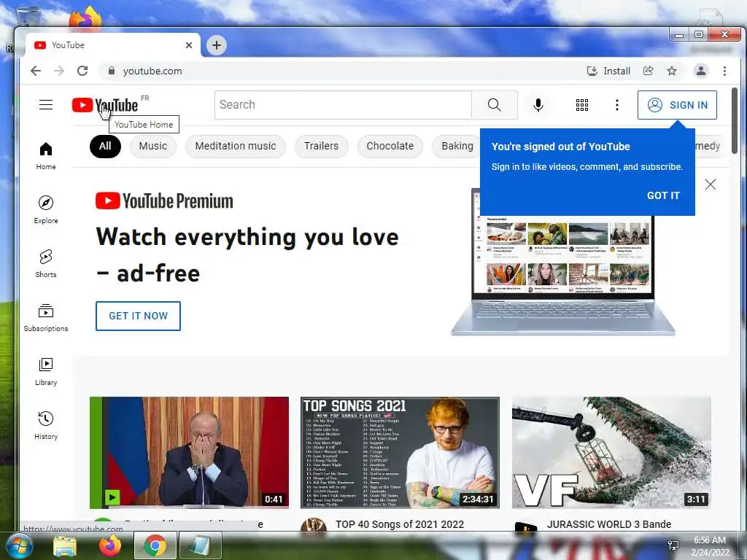
Task: Open the man covering face video thumbnail
Action: tap(189, 452)
